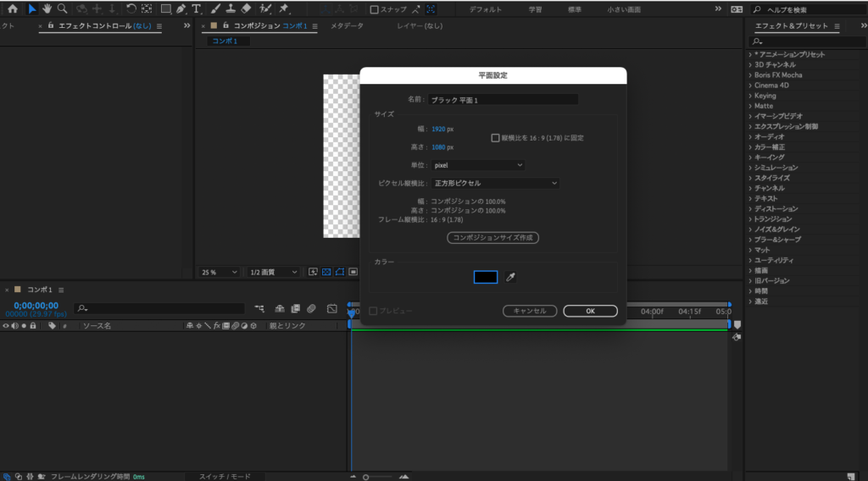
Task: Open the ピクセル縦横比 dropdown
Action: 495,183
